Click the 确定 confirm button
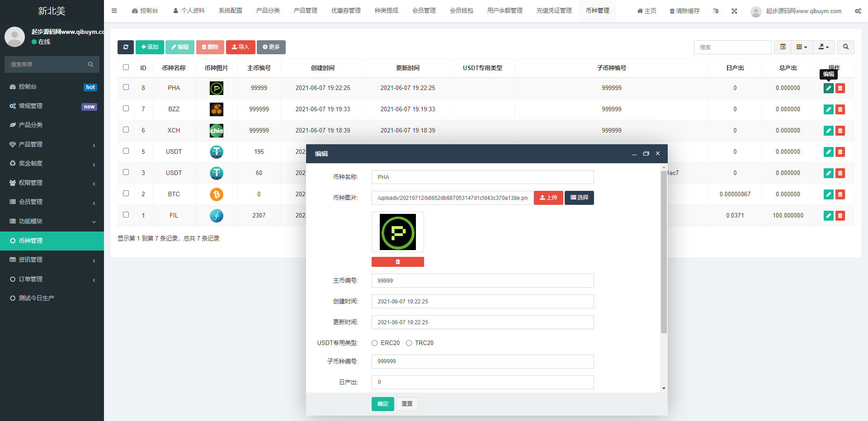The width and height of the screenshot is (868, 421). pos(382,404)
